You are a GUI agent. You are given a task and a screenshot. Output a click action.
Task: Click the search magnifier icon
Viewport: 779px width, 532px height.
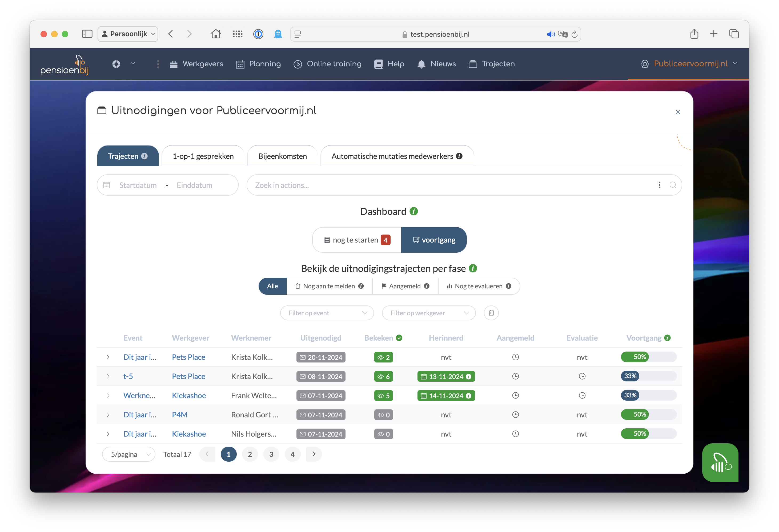coord(672,185)
